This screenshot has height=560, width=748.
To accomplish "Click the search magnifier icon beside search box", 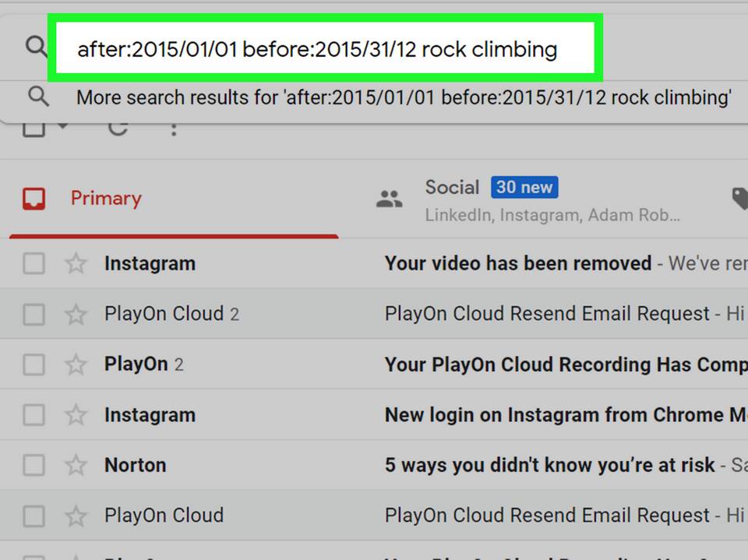I will coord(36,47).
